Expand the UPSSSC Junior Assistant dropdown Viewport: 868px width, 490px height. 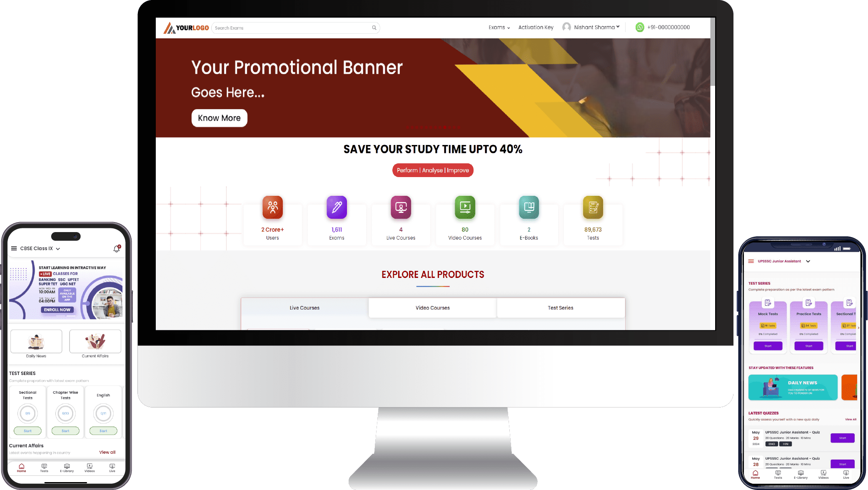pos(809,261)
